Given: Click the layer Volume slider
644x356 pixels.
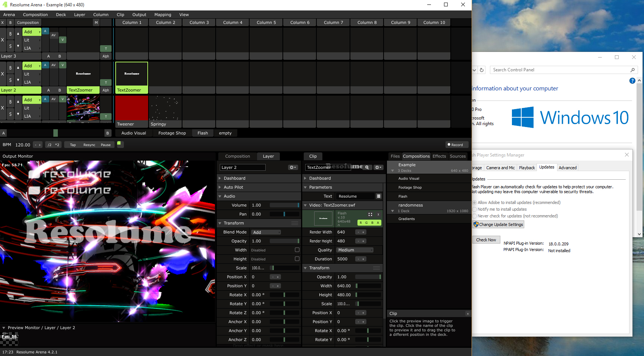Looking at the screenshot, I should 284,205.
